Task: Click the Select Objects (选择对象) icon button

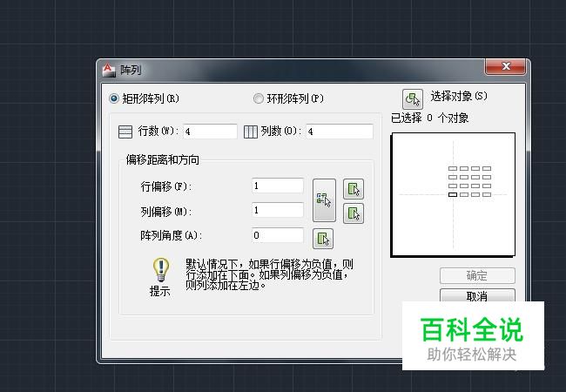Action: point(413,99)
